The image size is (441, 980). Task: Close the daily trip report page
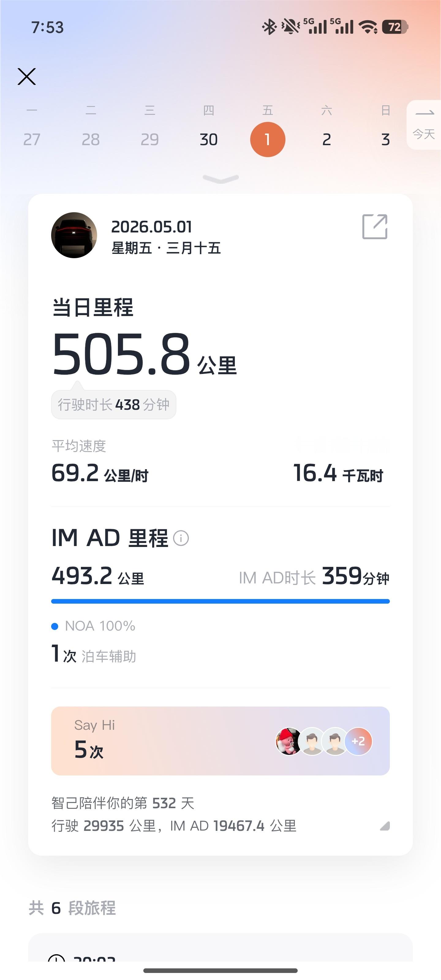(27, 77)
